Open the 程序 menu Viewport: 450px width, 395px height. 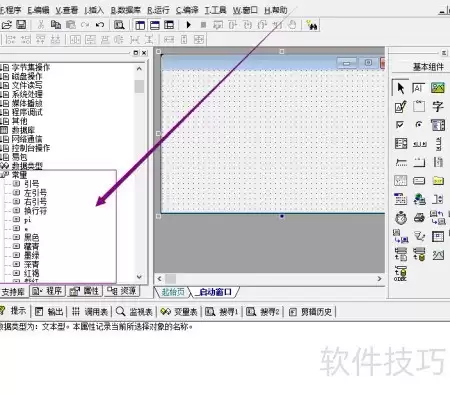[11, 10]
